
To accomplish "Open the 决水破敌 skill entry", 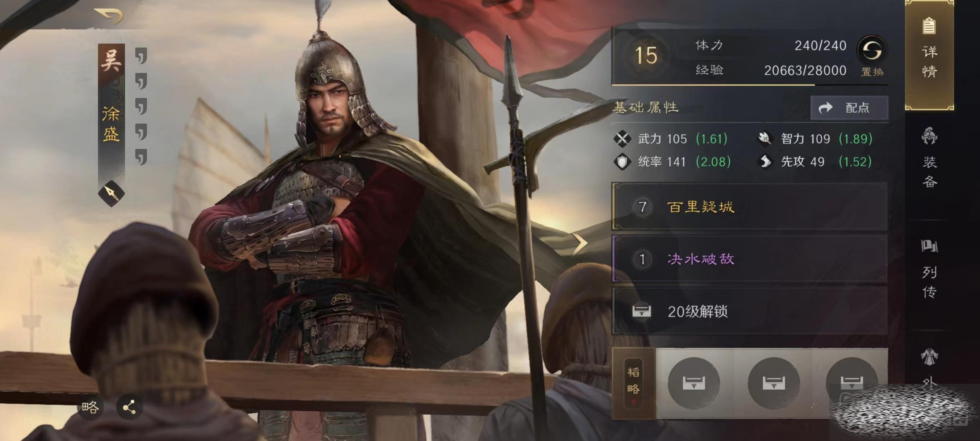I will click(x=750, y=258).
